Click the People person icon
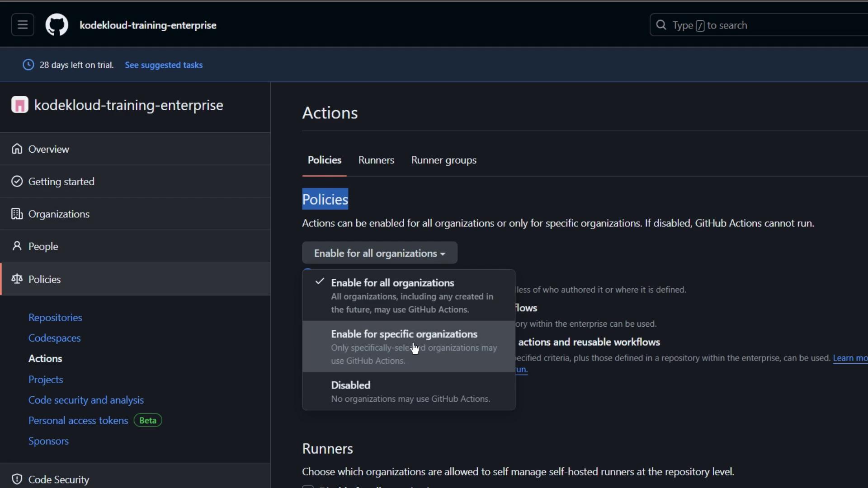 click(x=17, y=246)
